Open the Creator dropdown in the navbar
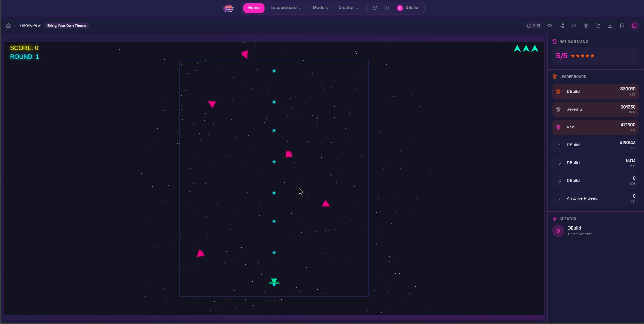The height and width of the screenshot is (324, 644). click(x=349, y=8)
